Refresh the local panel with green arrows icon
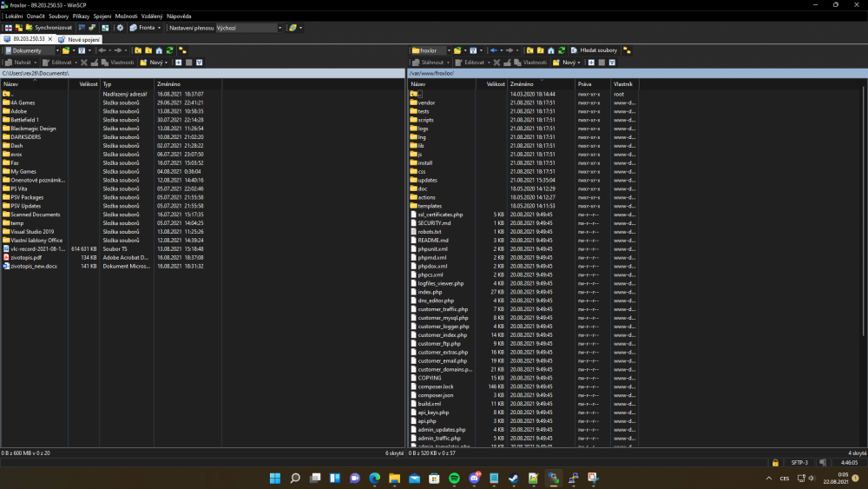Screen dimensions: 868x489 tap(170, 50)
